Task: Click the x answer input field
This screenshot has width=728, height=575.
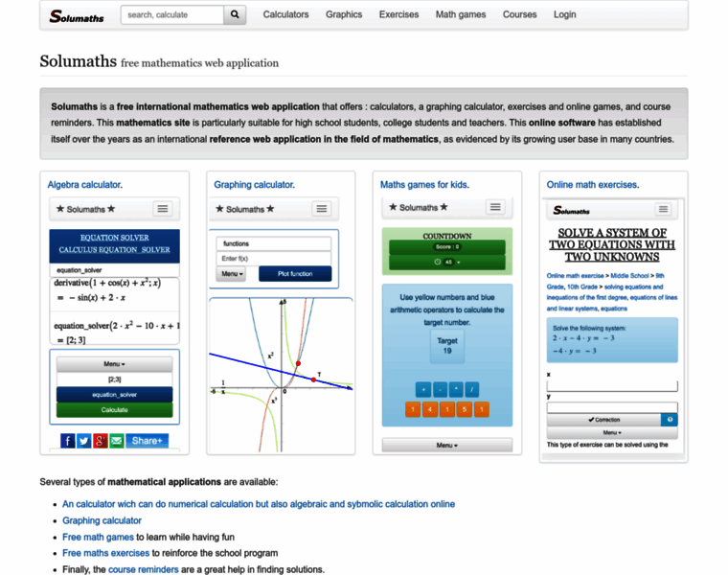Action: [612, 385]
